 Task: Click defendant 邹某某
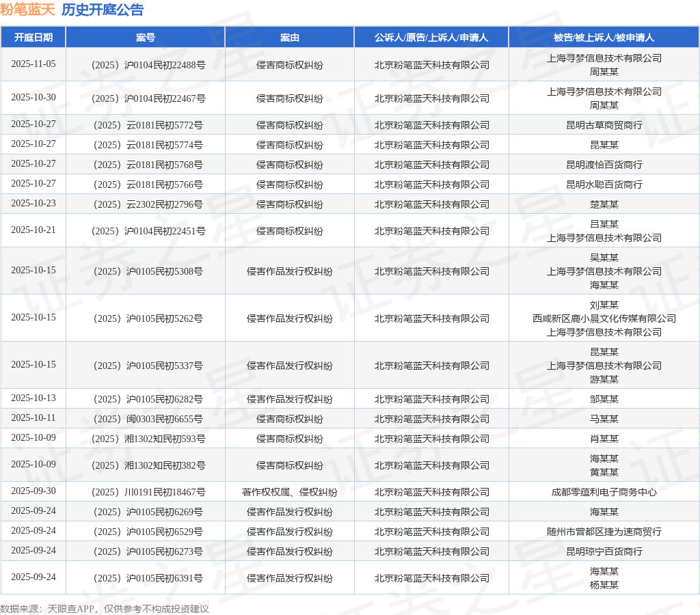604,400
